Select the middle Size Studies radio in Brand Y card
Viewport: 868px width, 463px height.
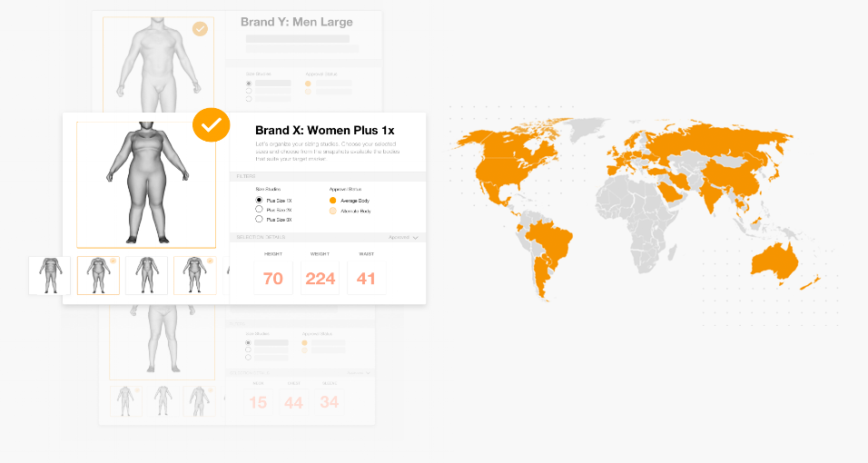click(x=249, y=92)
